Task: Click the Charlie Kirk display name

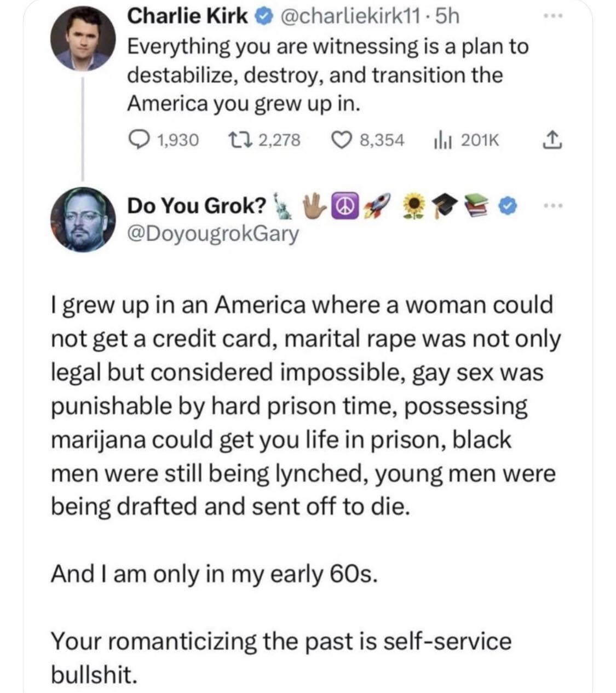Action: [187, 17]
